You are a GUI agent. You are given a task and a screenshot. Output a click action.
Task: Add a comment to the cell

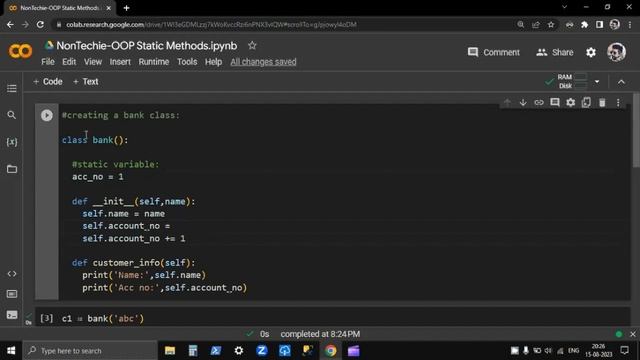(555, 102)
